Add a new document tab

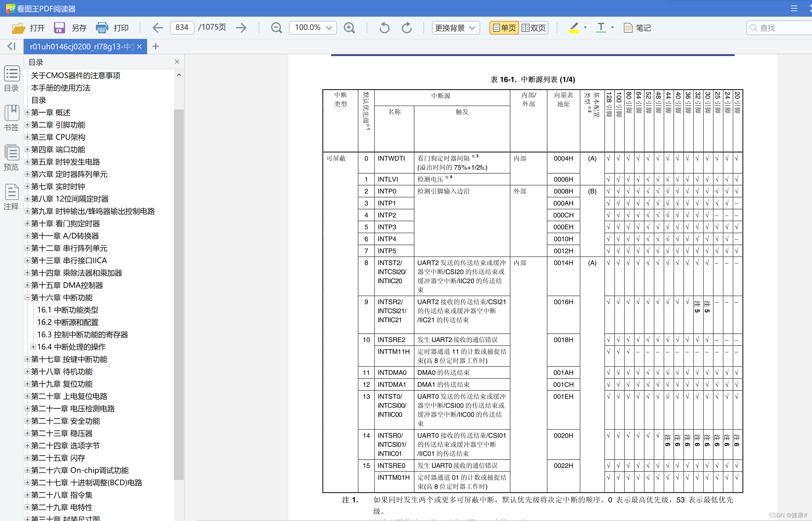pos(155,46)
